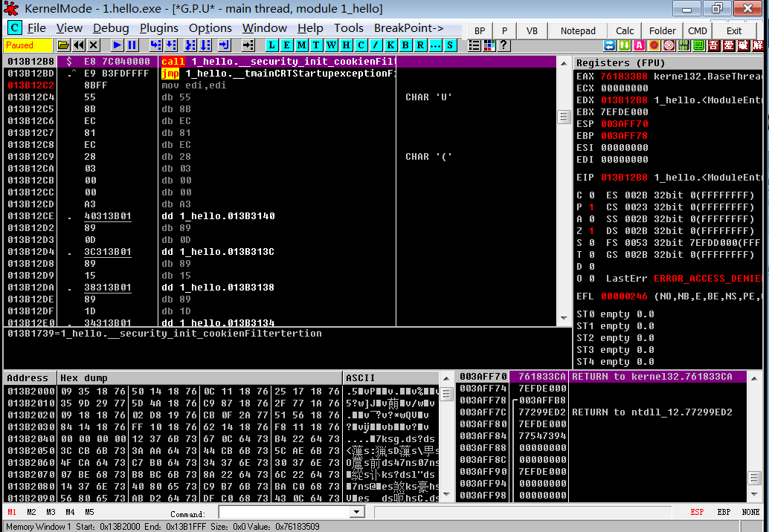769x532 pixels.
Task: Select EBP stack follow mode
Action: (x=724, y=512)
